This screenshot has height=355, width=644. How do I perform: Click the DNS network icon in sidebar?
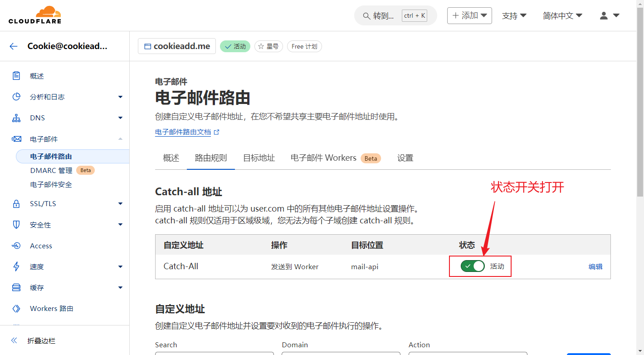click(x=16, y=118)
